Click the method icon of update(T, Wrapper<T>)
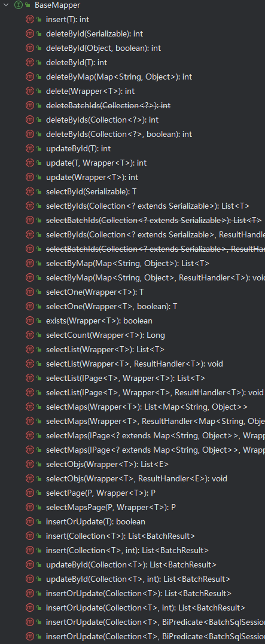The image size is (265, 644). 29,163
